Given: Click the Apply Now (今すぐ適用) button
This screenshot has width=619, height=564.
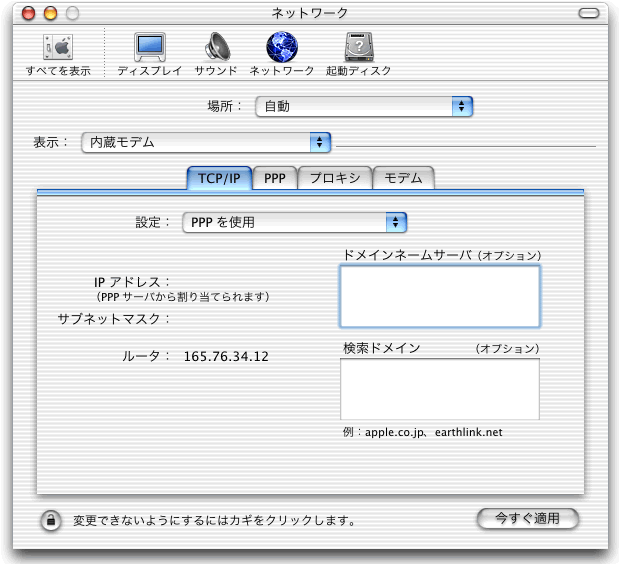Looking at the screenshot, I should [528, 518].
